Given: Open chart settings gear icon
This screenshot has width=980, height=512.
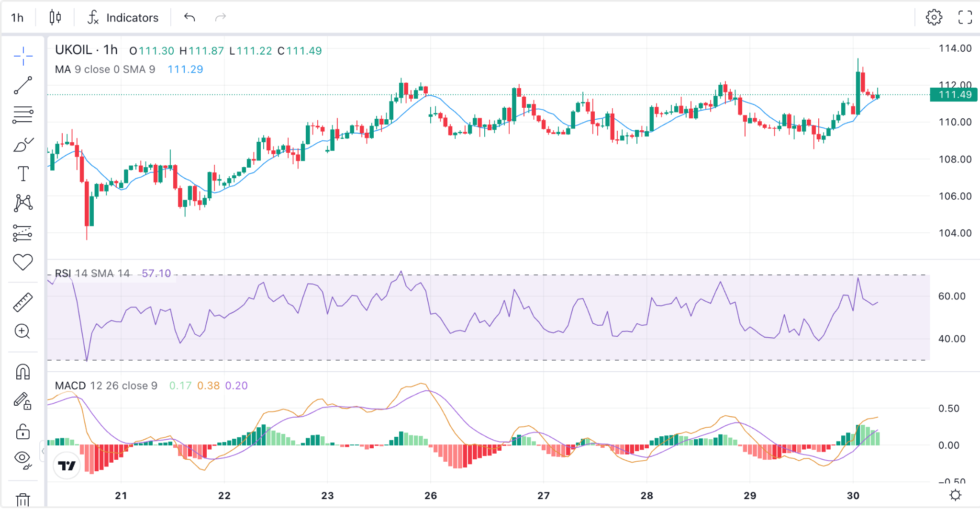Looking at the screenshot, I should click(x=934, y=18).
